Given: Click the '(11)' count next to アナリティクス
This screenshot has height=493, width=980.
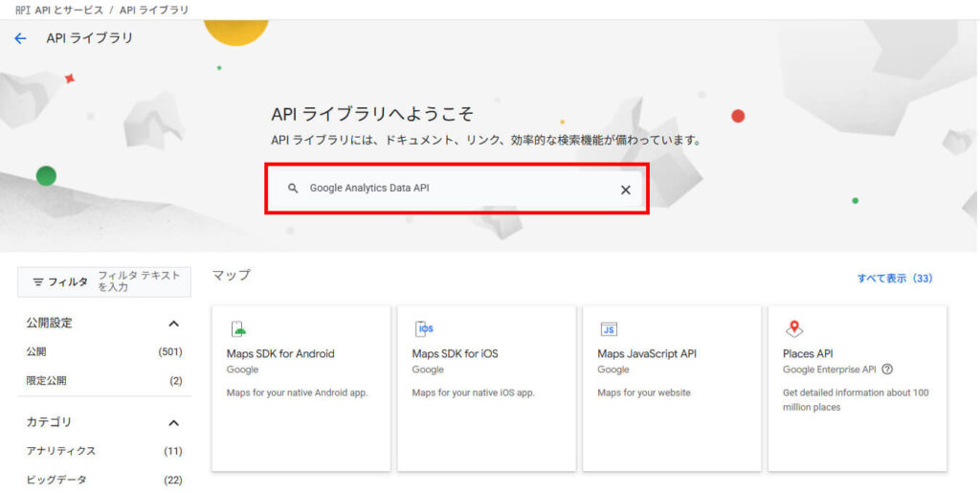Looking at the screenshot, I should tap(172, 451).
